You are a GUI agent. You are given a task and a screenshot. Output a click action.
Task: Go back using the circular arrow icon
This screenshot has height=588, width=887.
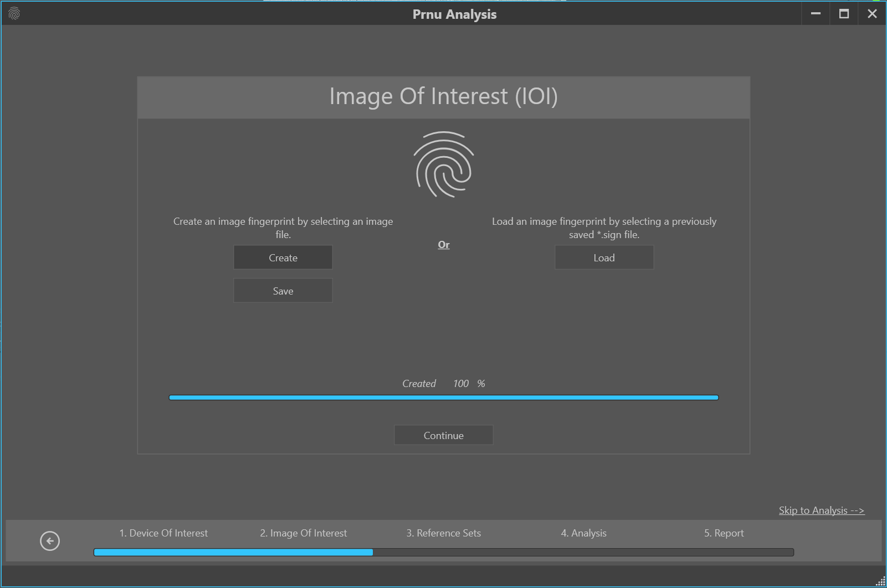50,541
